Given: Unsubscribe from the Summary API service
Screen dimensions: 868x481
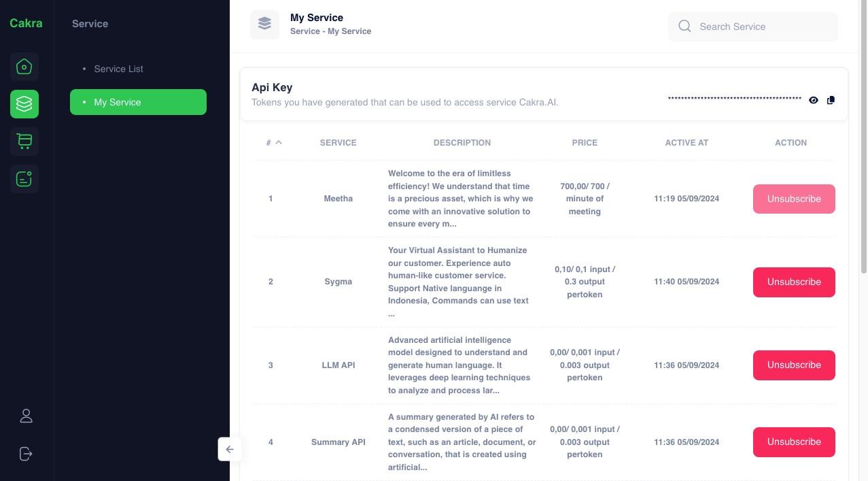Looking at the screenshot, I should [794, 442].
